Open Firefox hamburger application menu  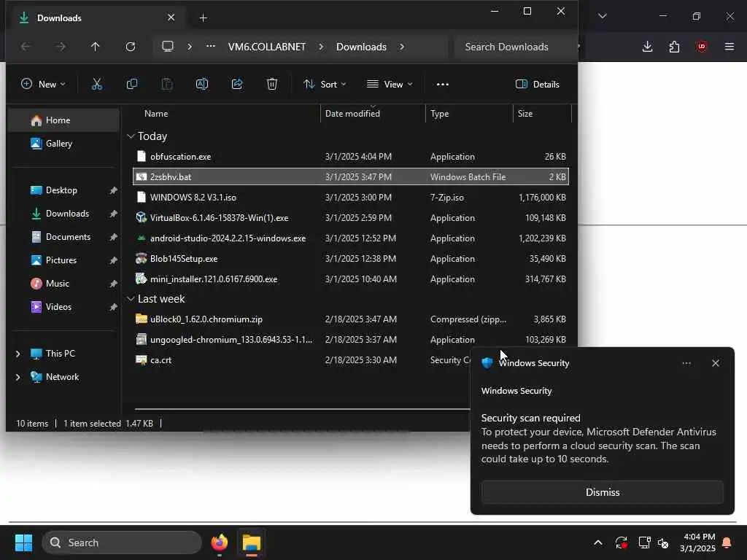click(729, 47)
